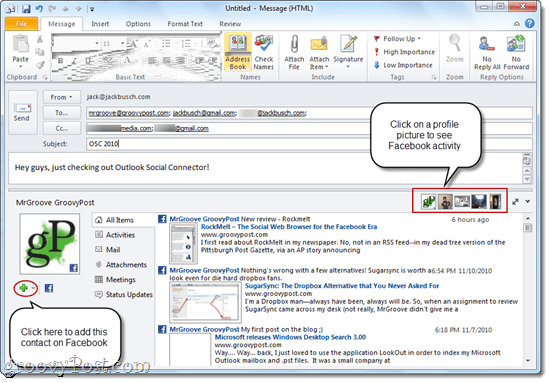Switch to the Message tab
Image resolution: width=550 pixels, height=383 pixels.
click(x=62, y=24)
